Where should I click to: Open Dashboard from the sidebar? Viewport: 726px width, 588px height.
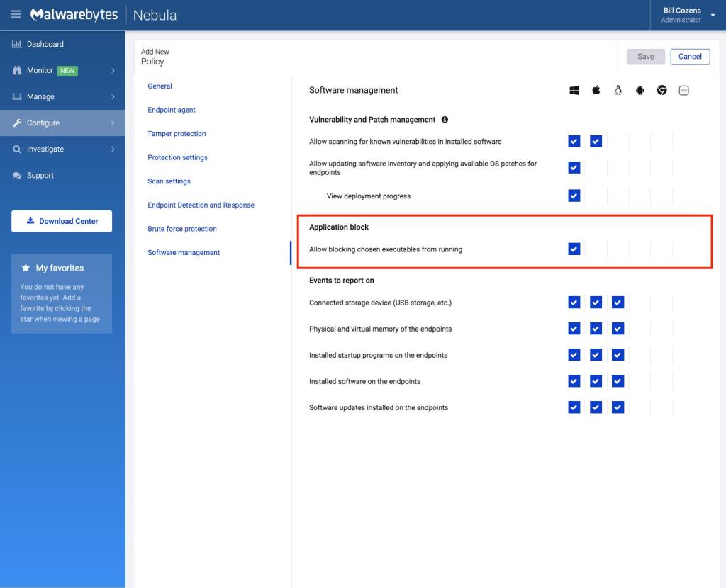(x=45, y=44)
